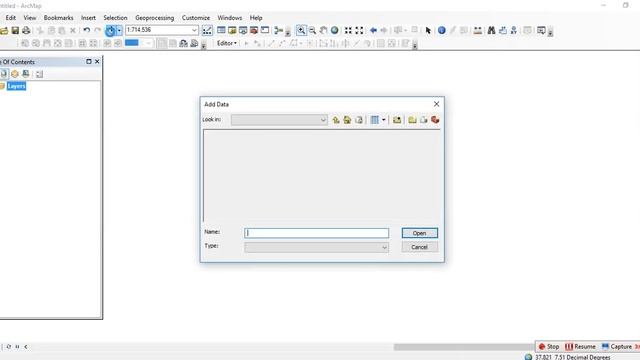
Task: Click the Open button
Action: [420, 233]
